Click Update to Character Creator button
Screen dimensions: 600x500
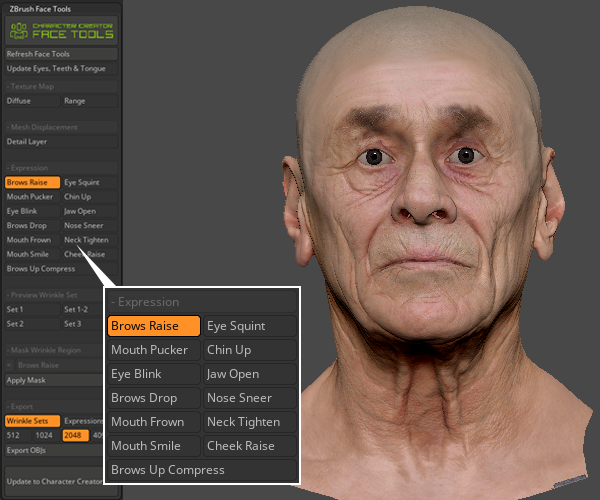point(55,482)
